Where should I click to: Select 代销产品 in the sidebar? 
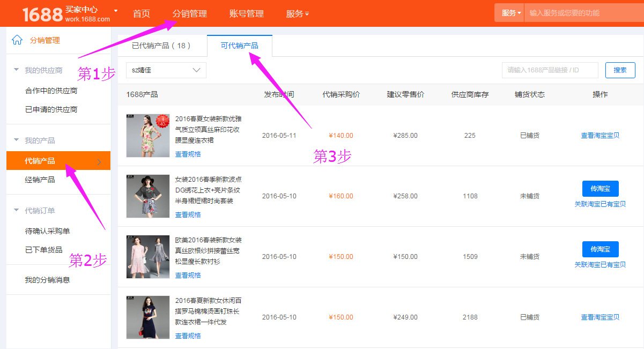pyautogui.click(x=58, y=161)
